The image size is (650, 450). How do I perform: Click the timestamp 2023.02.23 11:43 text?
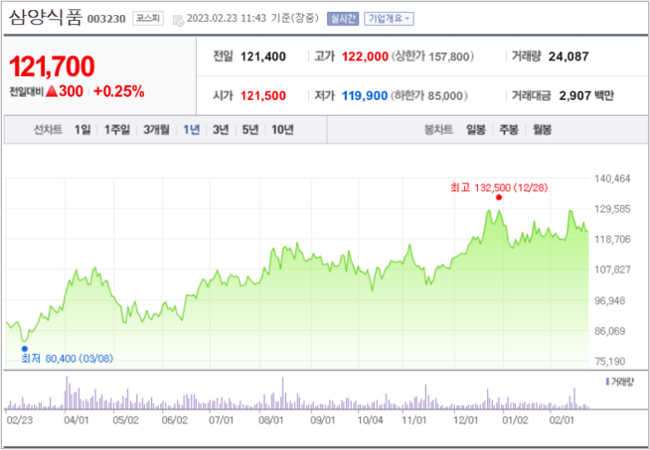(226, 19)
